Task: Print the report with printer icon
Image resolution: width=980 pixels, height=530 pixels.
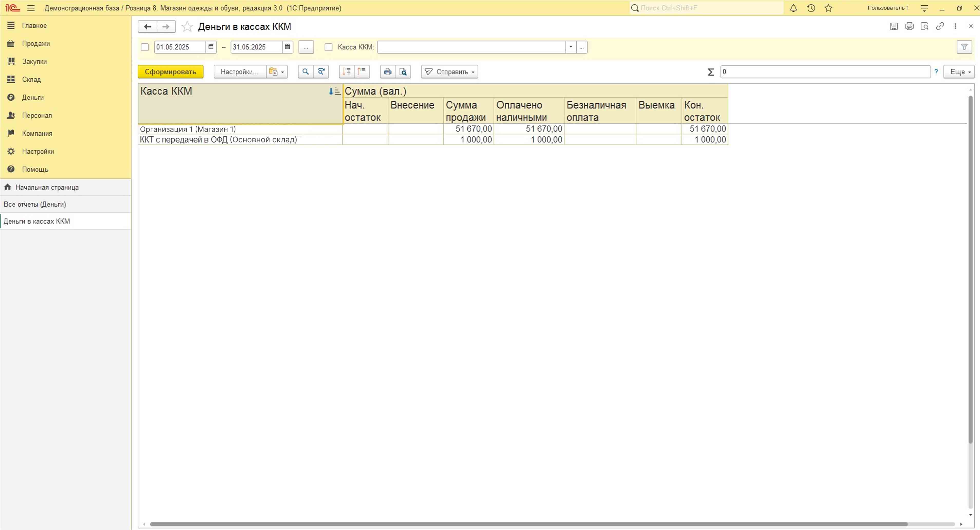Action: [388, 72]
